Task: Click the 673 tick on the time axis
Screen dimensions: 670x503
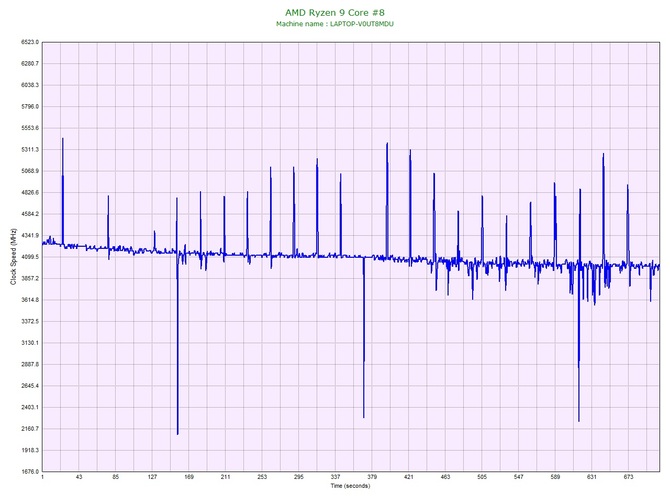Action: 629,478
